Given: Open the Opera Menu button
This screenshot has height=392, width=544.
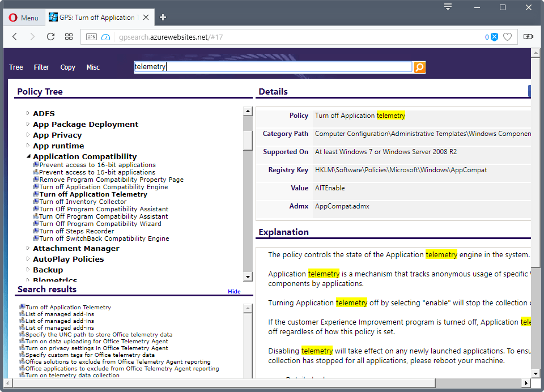Looking at the screenshot, I should (24, 18).
